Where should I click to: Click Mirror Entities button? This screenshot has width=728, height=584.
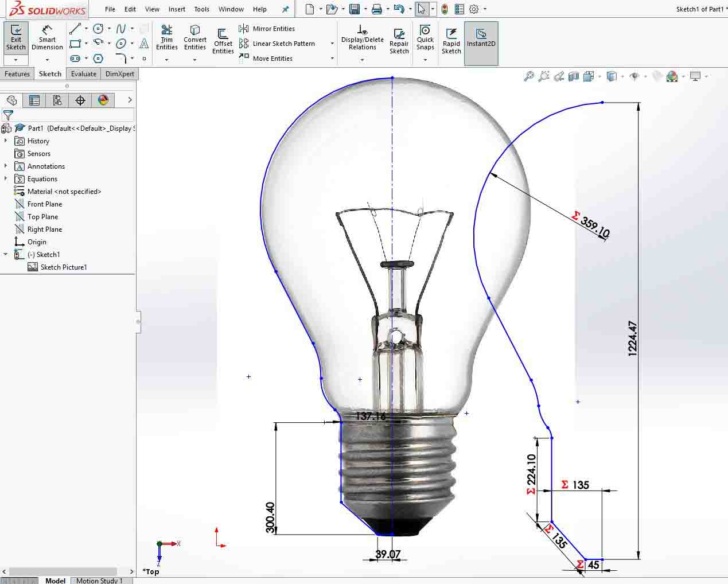pyautogui.click(x=267, y=29)
